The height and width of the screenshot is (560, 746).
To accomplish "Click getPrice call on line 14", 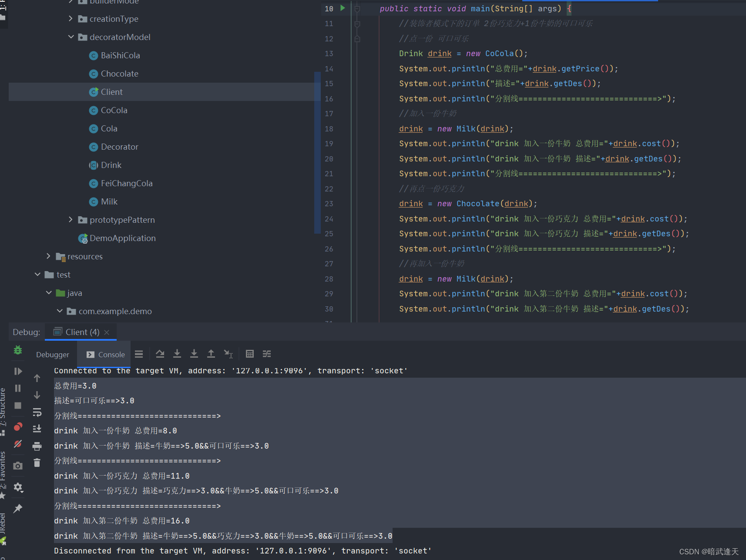I will point(580,69).
